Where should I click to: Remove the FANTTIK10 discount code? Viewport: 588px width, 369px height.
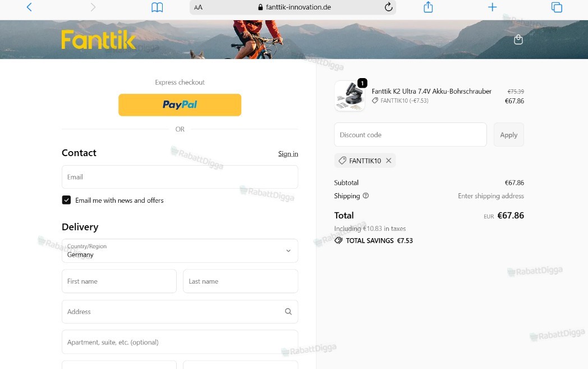pyautogui.click(x=388, y=160)
